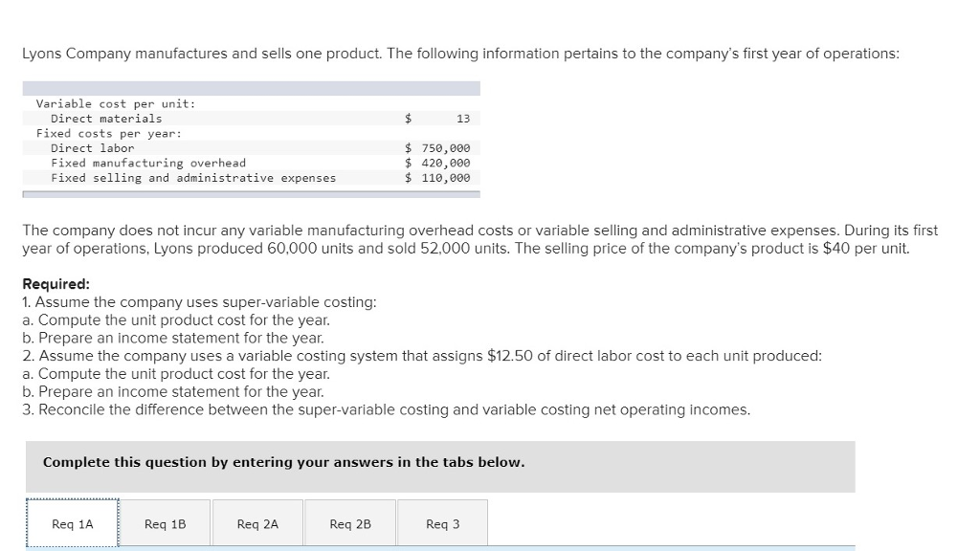Viewport: 980px width, 551px height.
Task: Click the Complete this question instruction banner
Action: pyautogui.click(x=282, y=462)
